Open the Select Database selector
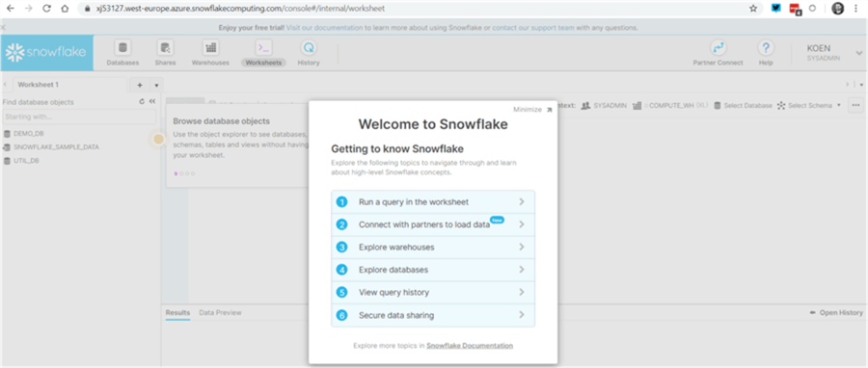Screen dimensions: 868x368 [743, 105]
